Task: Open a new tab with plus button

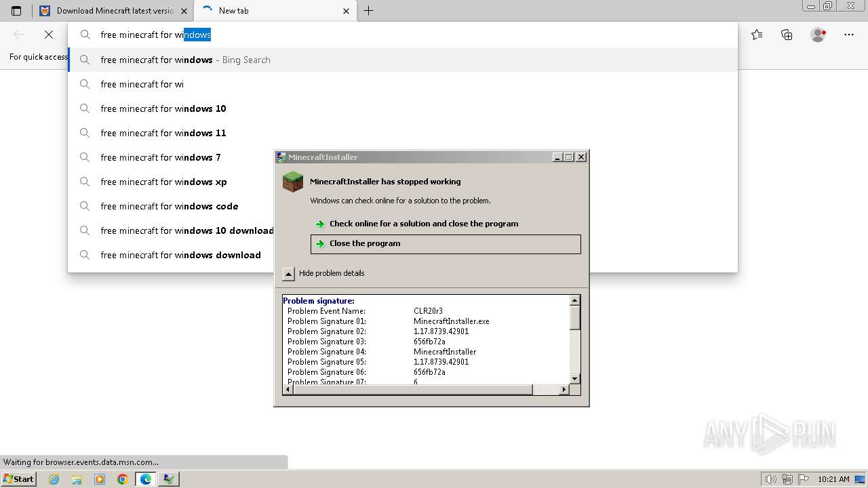Action: 368,11
